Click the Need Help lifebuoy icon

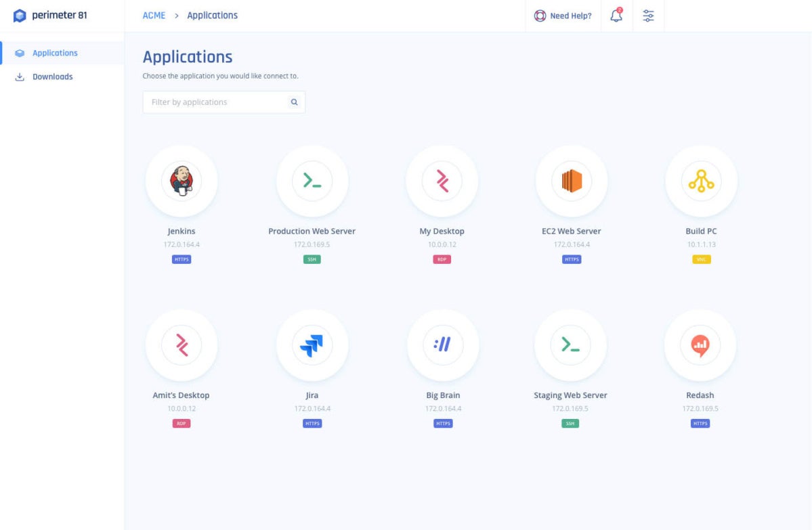[540, 16]
